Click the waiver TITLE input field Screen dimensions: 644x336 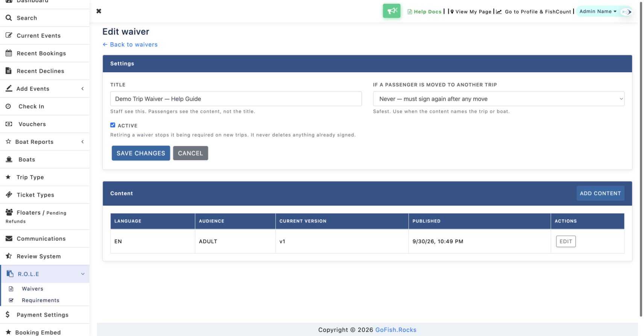[236, 99]
